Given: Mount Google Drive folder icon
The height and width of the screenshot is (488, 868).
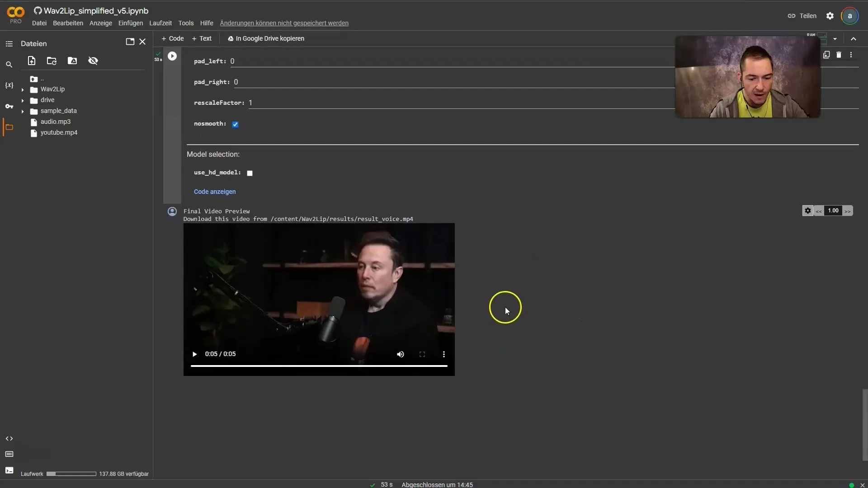Looking at the screenshot, I should point(72,61).
